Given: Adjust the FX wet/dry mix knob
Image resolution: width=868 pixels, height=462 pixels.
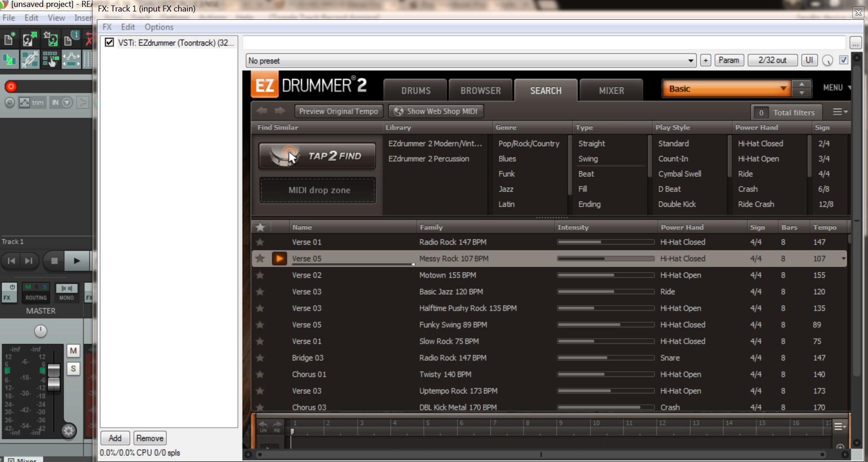Looking at the screenshot, I should click(x=828, y=61).
